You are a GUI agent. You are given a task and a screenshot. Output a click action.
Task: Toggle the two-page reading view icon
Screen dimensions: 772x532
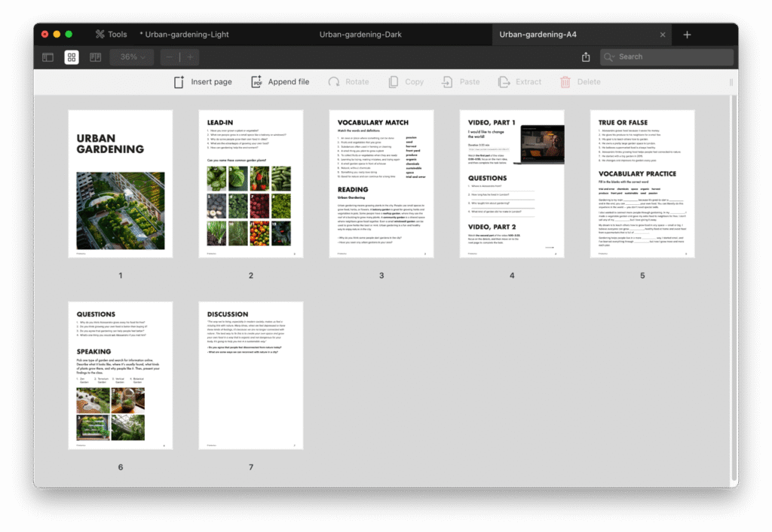click(96, 57)
